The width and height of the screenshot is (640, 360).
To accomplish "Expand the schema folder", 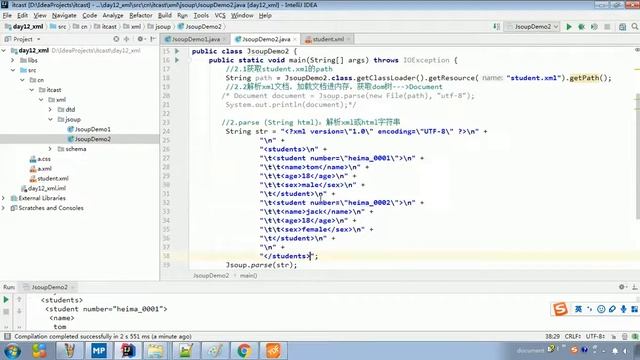I will coord(50,149).
